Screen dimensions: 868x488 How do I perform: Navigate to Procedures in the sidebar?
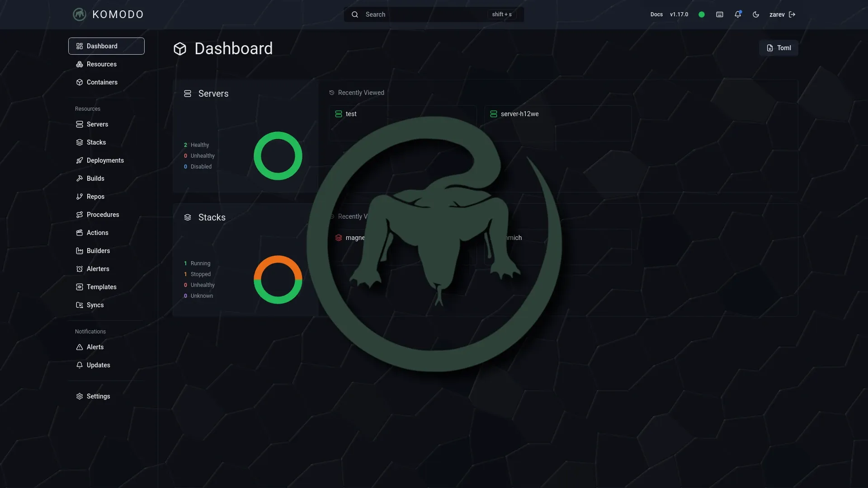[x=80, y=215]
